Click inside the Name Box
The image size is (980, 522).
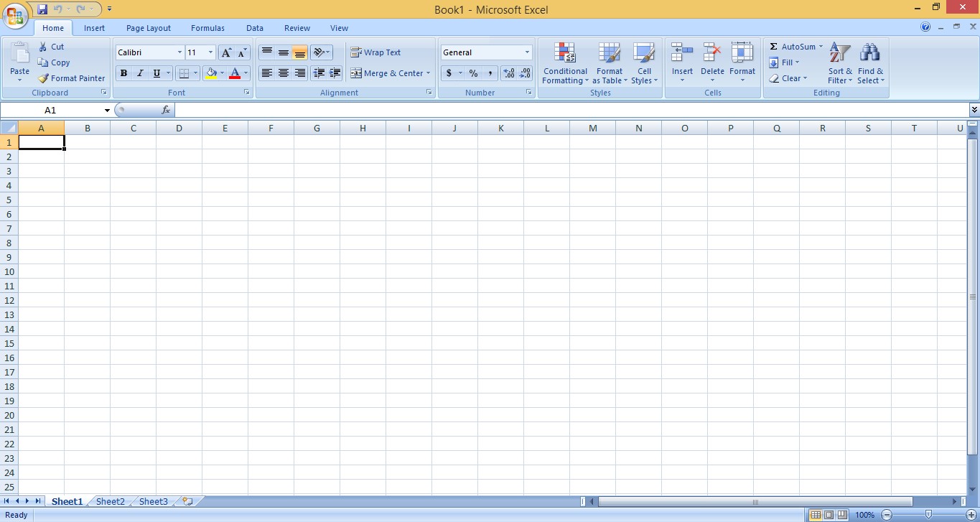pos(50,110)
